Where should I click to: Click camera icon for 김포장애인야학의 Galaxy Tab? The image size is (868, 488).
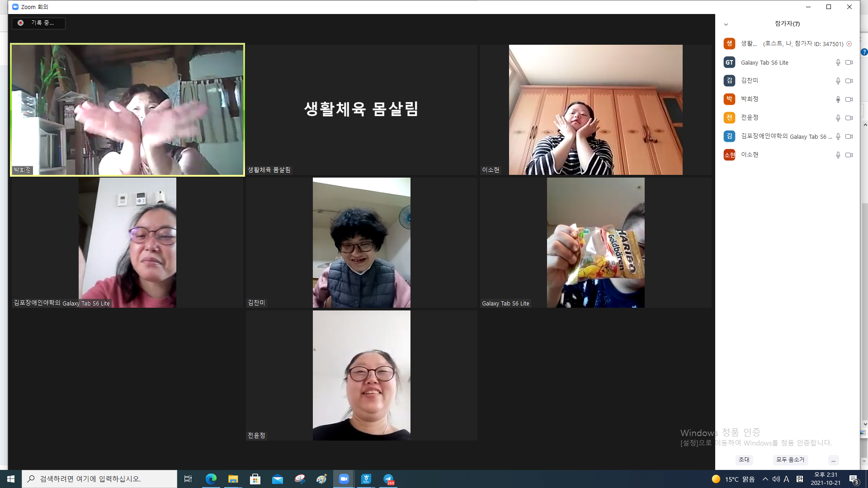pyautogui.click(x=849, y=136)
